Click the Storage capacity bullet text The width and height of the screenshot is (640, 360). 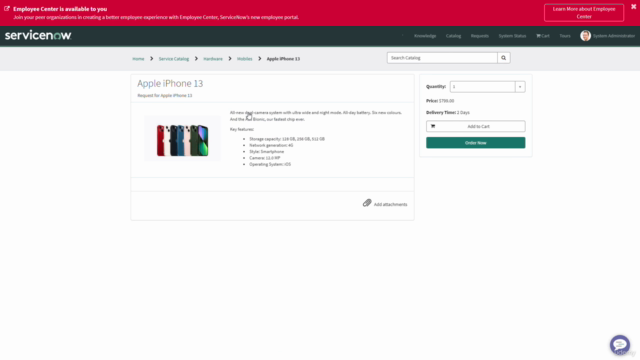pos(287,139)
